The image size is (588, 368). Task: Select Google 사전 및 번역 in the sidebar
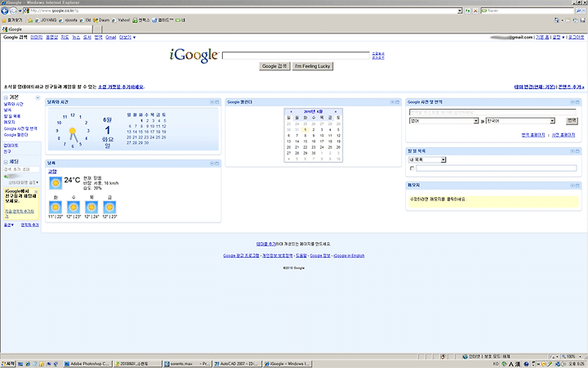[20, 129]
